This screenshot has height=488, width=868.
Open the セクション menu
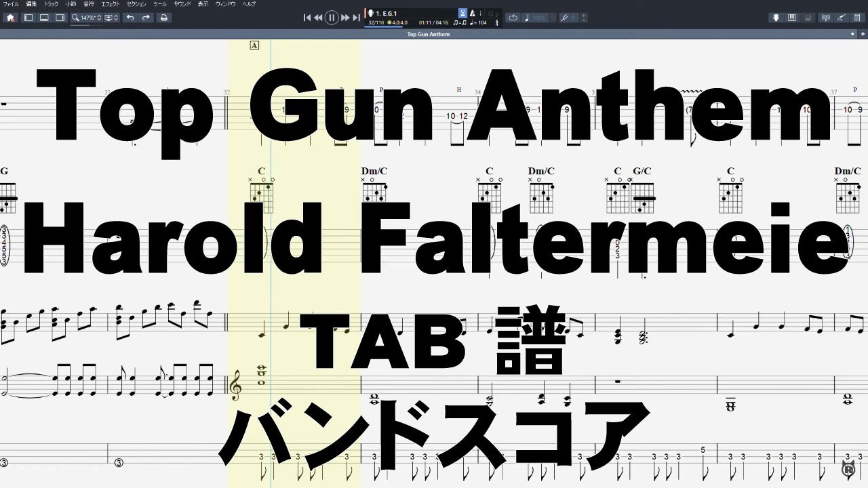pyautogui.click(x=137, y=3)
